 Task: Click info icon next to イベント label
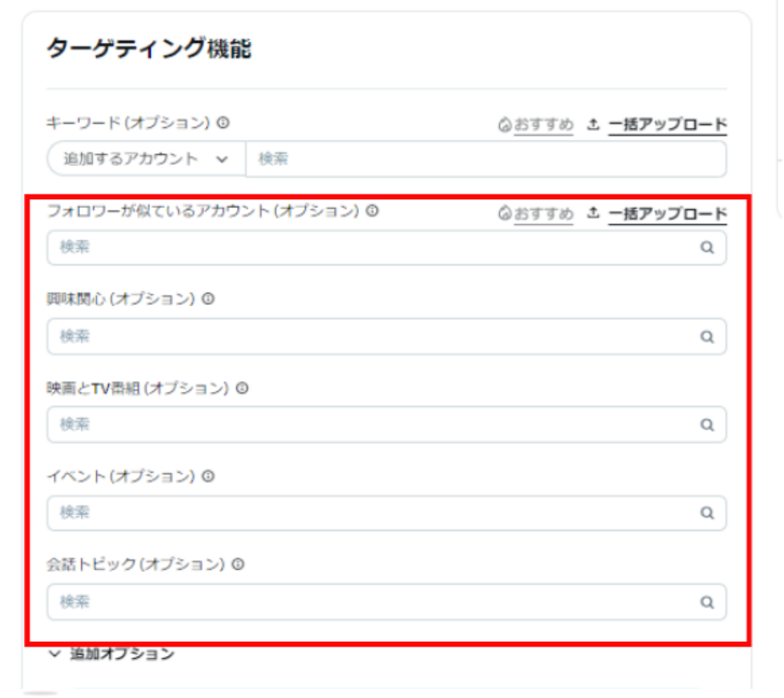coord(208,476)
